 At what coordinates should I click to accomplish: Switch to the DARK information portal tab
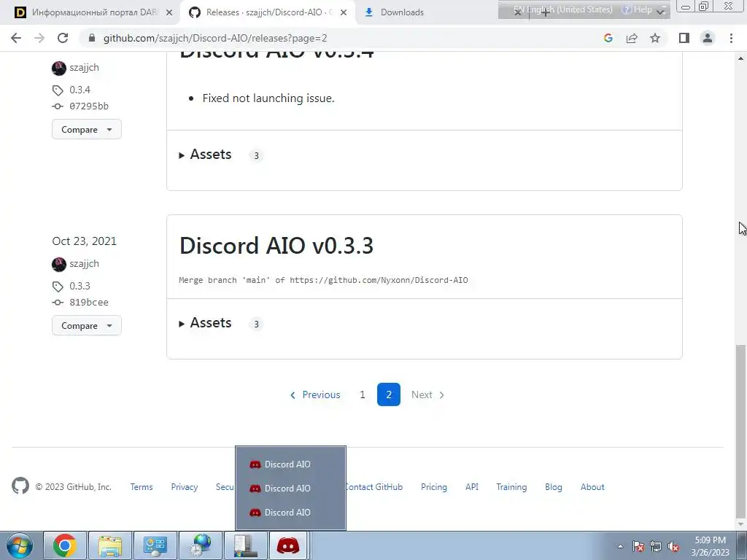pos(94,12)
